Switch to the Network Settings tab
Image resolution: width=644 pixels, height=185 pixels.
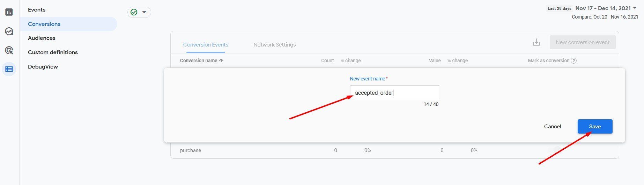point(274,45)
